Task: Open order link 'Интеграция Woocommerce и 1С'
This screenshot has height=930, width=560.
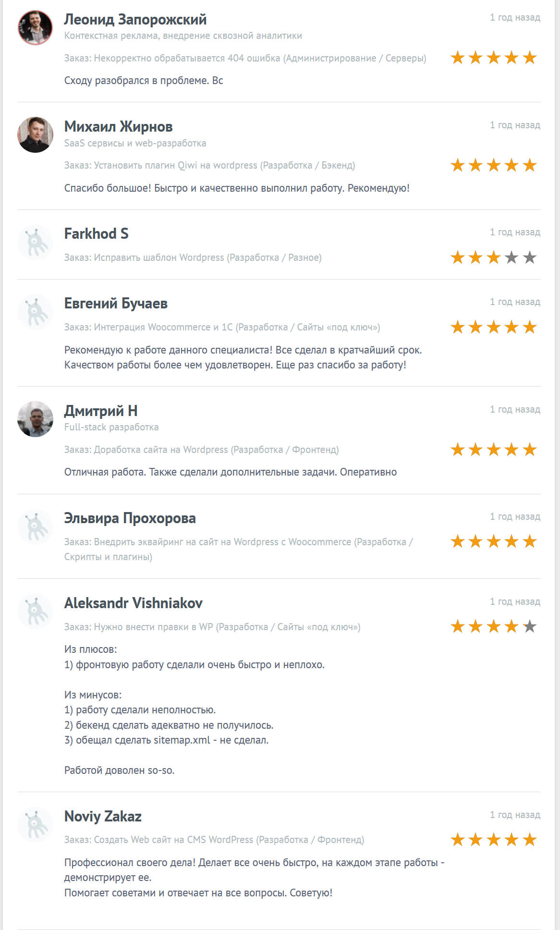Action: coord(163,327)
